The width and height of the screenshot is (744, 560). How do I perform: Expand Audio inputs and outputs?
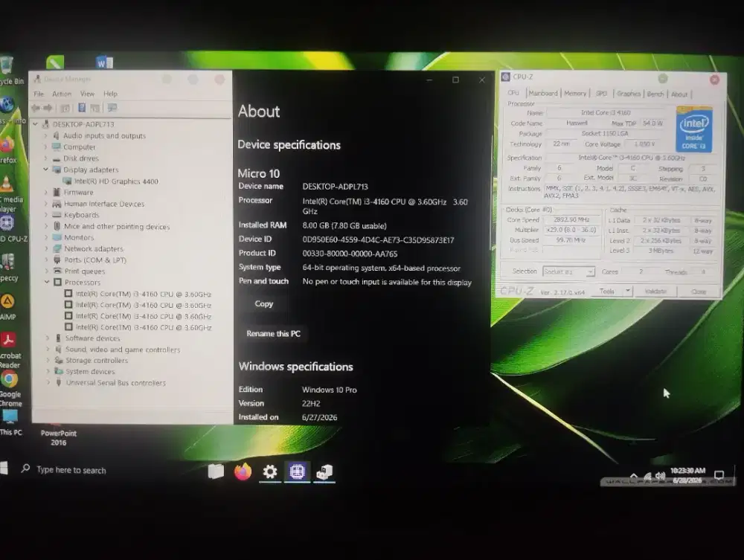coord(46,135)
